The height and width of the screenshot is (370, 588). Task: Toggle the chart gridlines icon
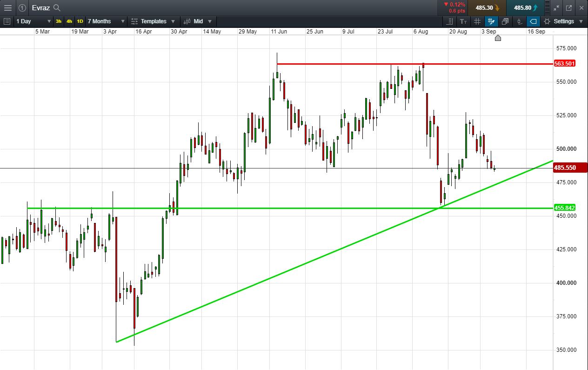pos(477,21)
